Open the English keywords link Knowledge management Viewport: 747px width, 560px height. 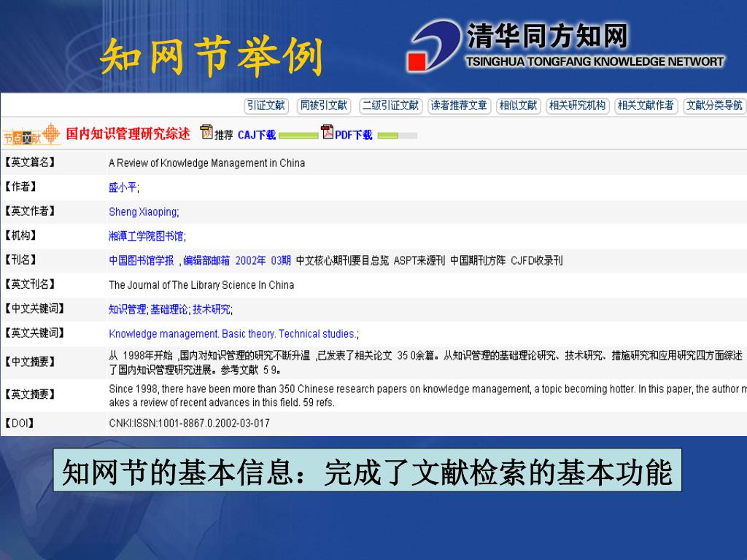pos(163,334)
